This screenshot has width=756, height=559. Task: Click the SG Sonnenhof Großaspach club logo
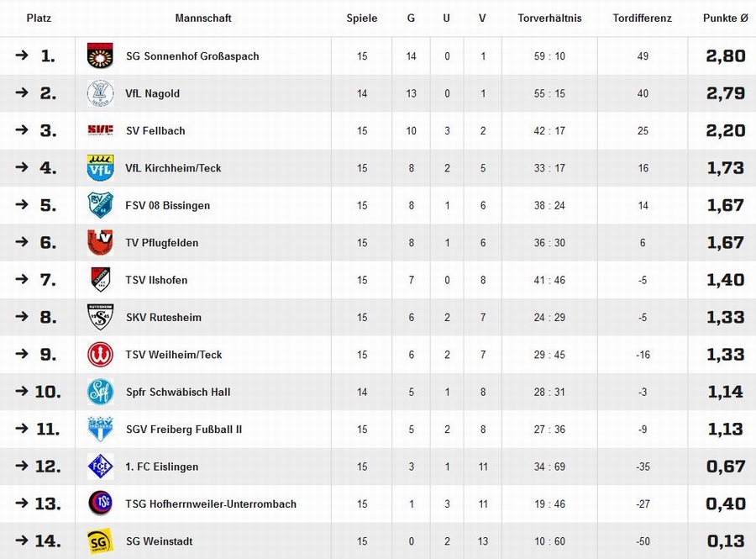click(x=100, y=56)
